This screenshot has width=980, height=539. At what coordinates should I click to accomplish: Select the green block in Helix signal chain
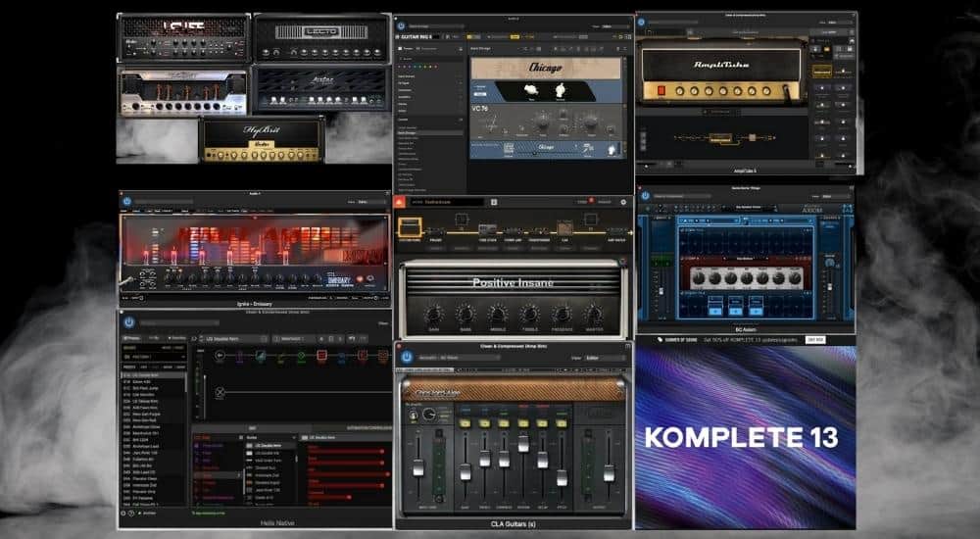point(301,356)
